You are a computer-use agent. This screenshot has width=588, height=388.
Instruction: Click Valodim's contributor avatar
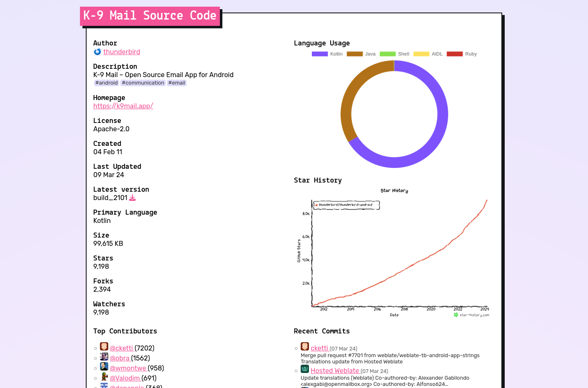[104, 377]
